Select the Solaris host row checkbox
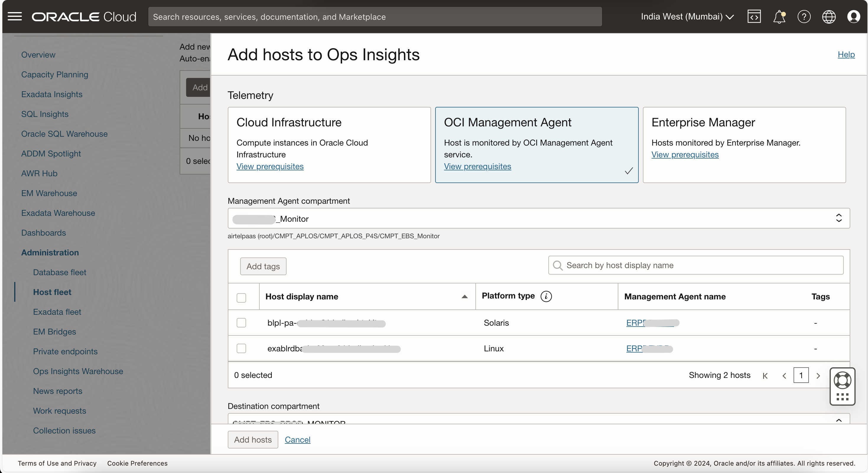This screenshot has width=868, height=473. tap(241, 322)
